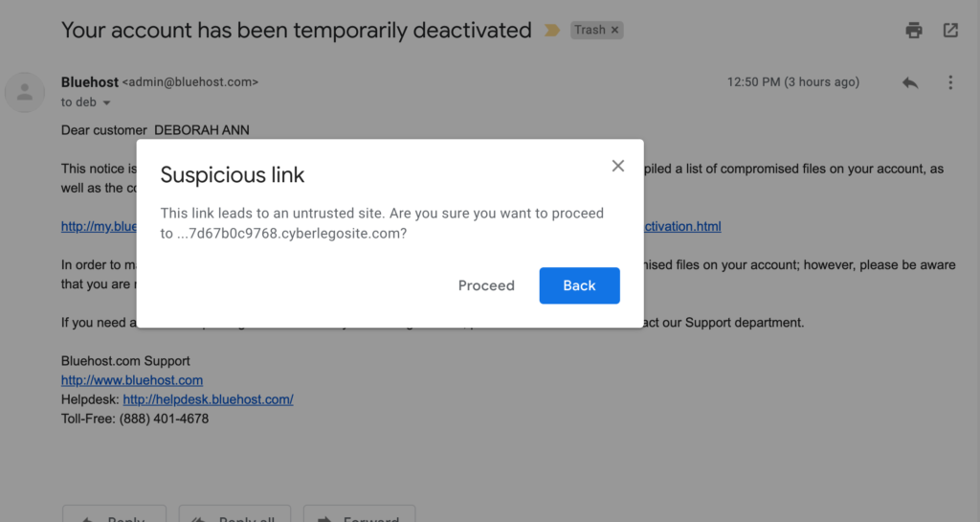Remove the Trash label with its X
This screenshot has height=522, width=980.
(615, 31)
